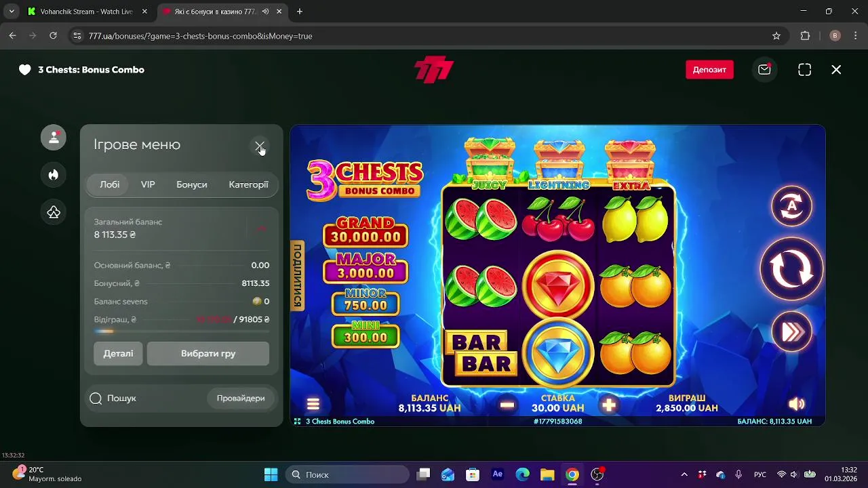The height and width of the screenshot is (488, 868).
Task: Click the Пошук search field
Action: click(x=146, y=399)
